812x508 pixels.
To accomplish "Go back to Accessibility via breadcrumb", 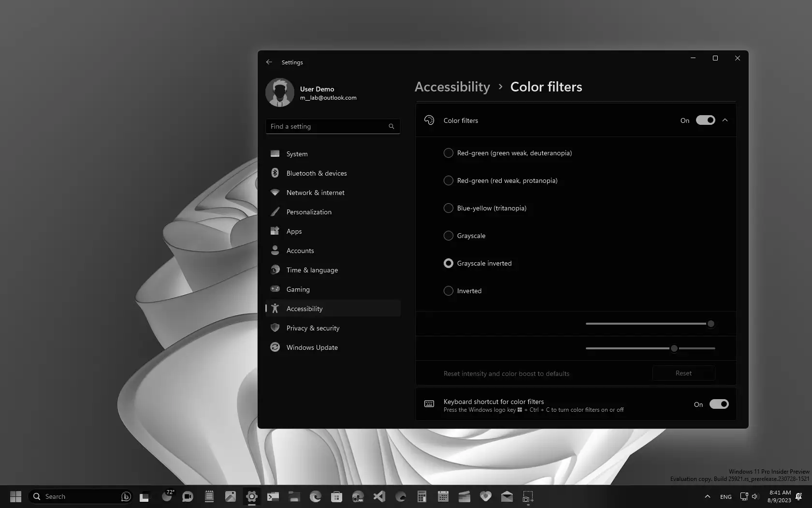I will click(x=452, y=87).
